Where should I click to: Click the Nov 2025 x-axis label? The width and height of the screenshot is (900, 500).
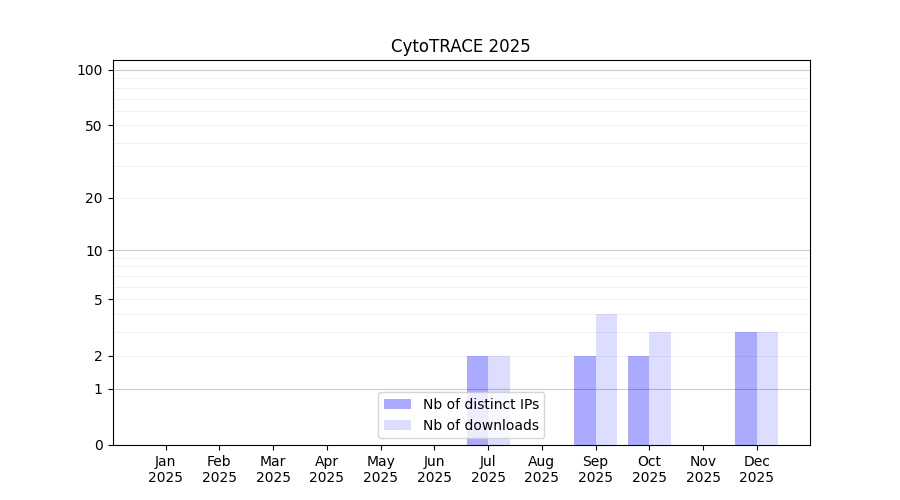(x=703, y=470)
